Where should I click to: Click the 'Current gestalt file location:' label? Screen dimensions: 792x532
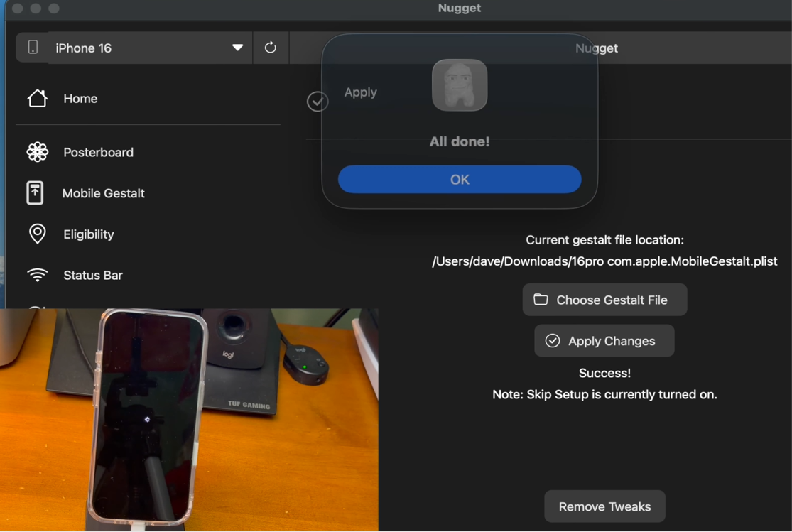coord(604,240)
